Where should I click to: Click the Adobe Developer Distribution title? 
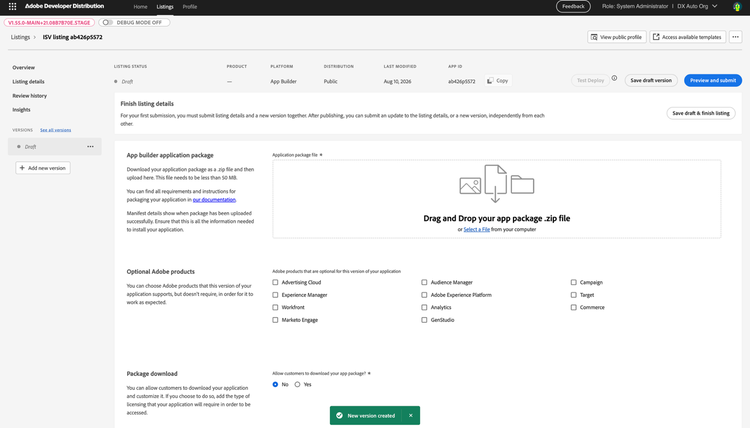(64, 6)
